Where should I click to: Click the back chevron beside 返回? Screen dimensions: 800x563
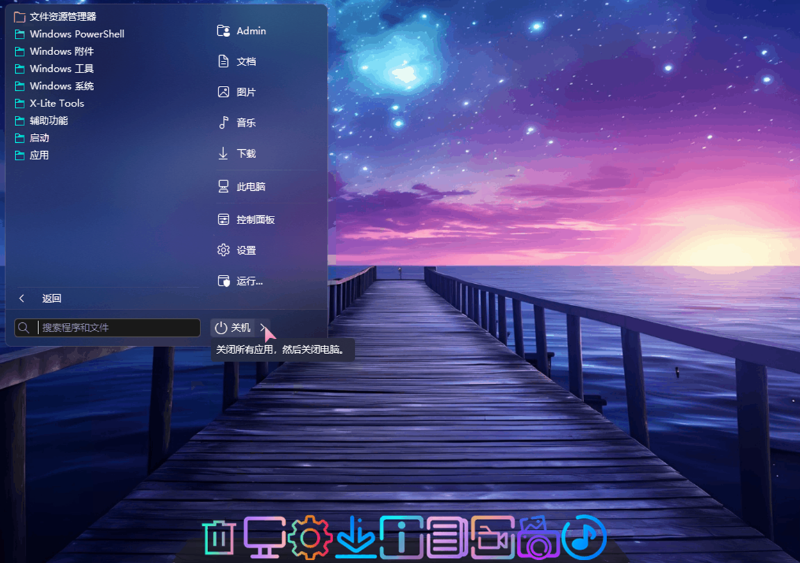pyautogui.click(x=21, y=299)
